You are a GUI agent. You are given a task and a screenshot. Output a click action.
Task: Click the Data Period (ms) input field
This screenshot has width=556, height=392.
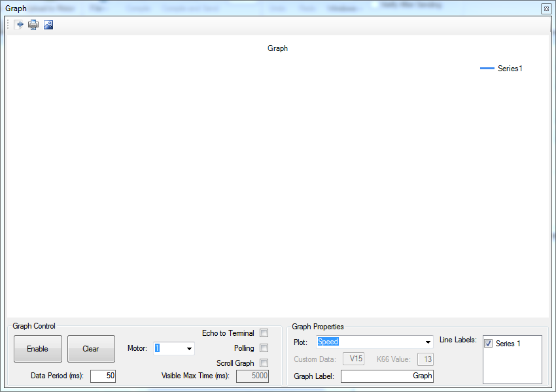click(x=103, y=376)
